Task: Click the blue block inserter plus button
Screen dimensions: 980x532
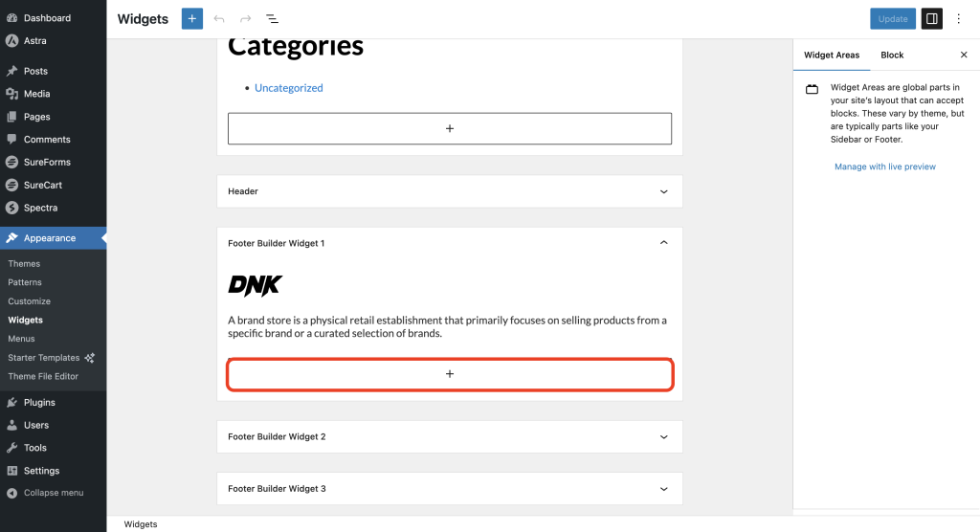Action: coord(192,19)
